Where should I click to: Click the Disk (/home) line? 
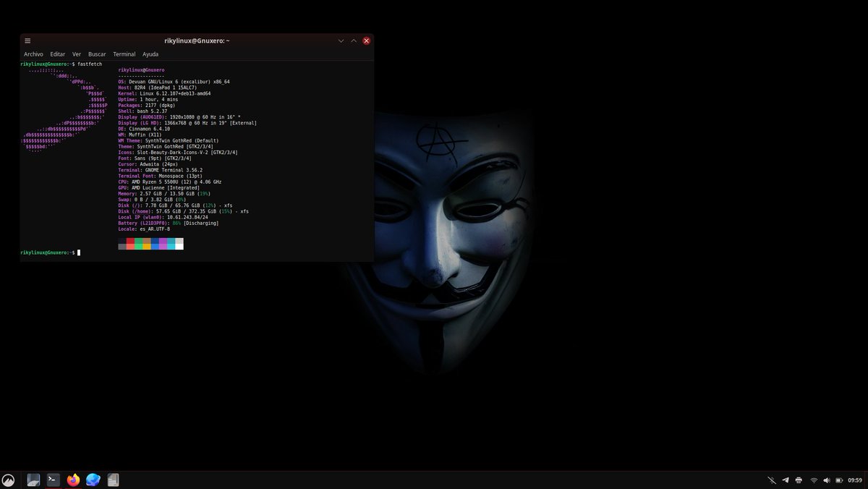click(x=183, y=211)
